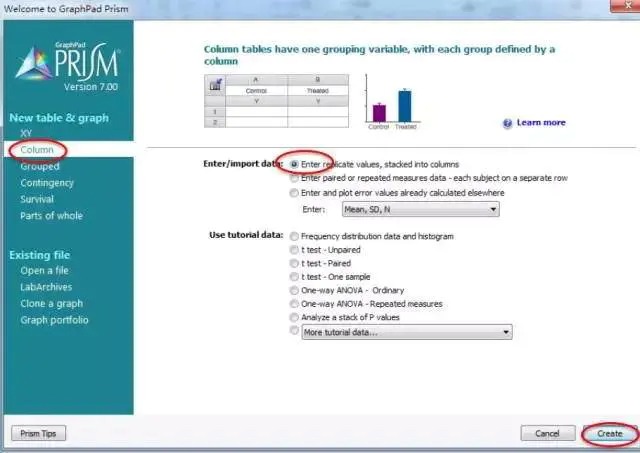Viewport: 640px width, 453px height.
Task: Follow the Learn more link
Action: coord(541,123)
